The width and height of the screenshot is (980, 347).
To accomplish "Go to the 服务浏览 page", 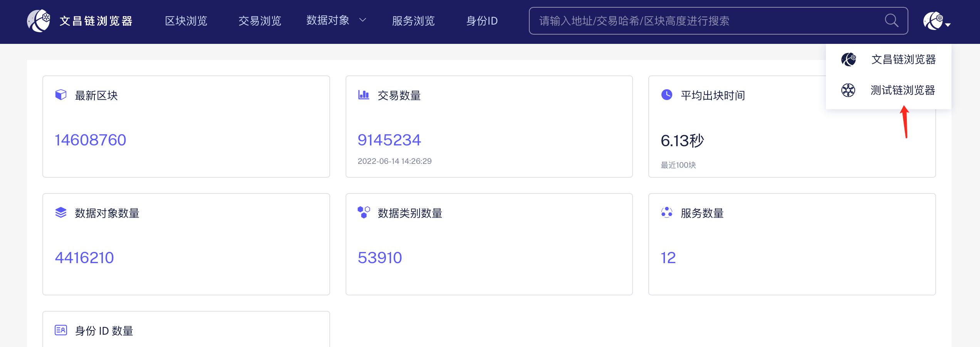I will pos(413,21).
